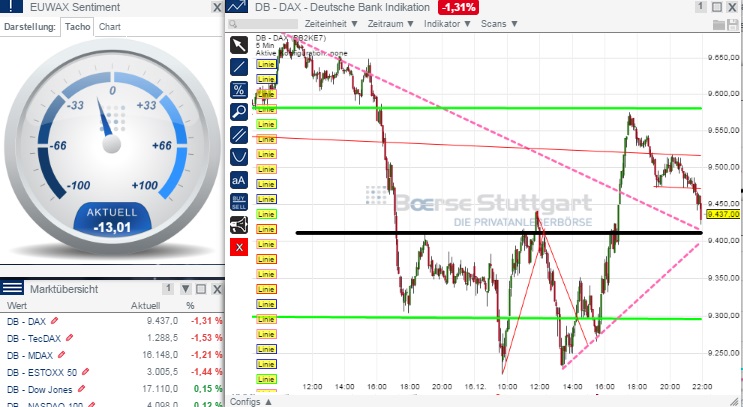This screenshot has width=743, height=407.
Task: Select the arrow pointer tool
Action: coord(239,45)
